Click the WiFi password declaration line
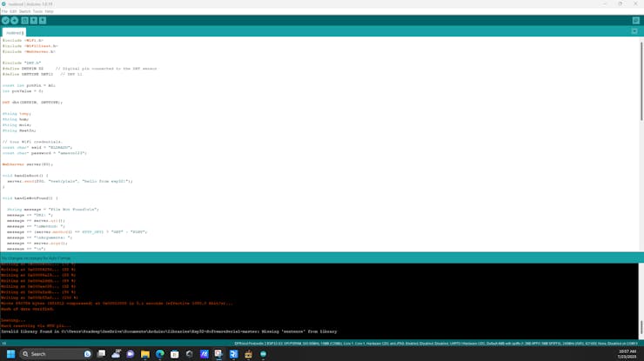The height and width of the screenshot is (361, 644). point(44,153)
